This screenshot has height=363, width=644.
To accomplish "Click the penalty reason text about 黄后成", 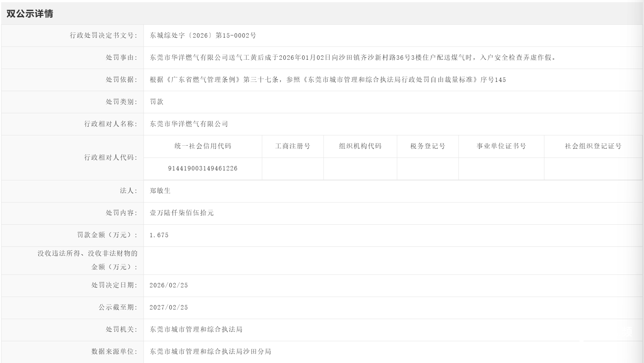I will pyautogui.click(x=353, y=58).
